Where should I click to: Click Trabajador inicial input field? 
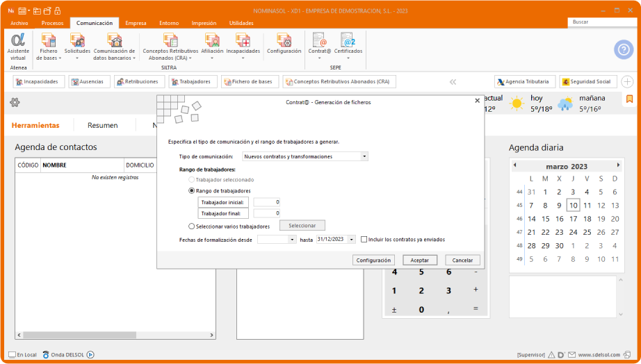[x=267, y=202]
